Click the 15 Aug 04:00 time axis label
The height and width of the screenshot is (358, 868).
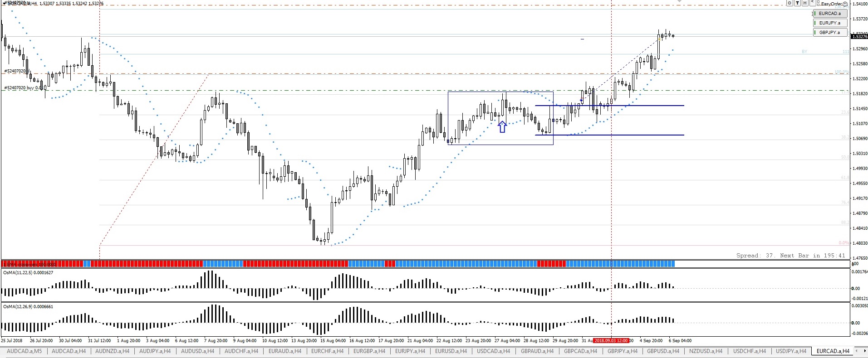tap(333, 340)
